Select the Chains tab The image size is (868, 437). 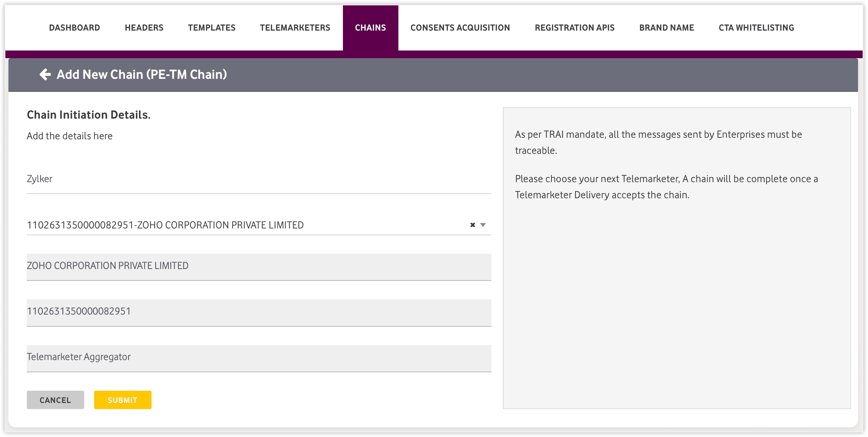(x=370, y=28)
